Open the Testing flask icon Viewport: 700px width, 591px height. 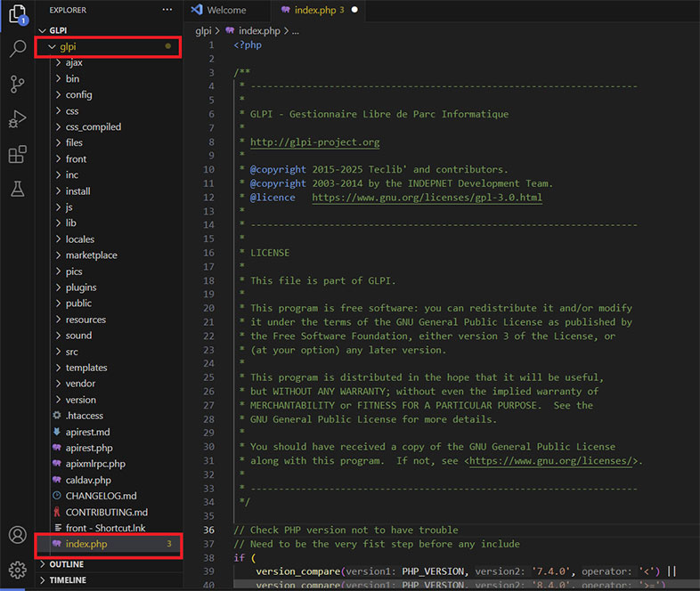point(17,189)
